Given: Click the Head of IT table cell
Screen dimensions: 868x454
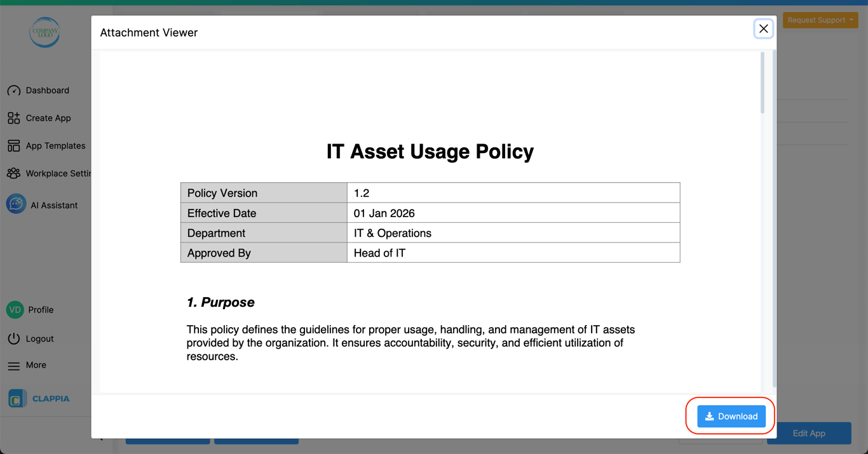Looking at the screenshot, I should coord(513,253).
